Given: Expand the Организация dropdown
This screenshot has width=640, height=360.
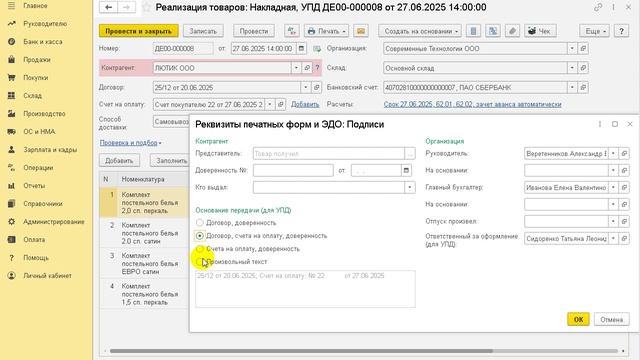Looking at the screenshot, I should click(572, 48).
